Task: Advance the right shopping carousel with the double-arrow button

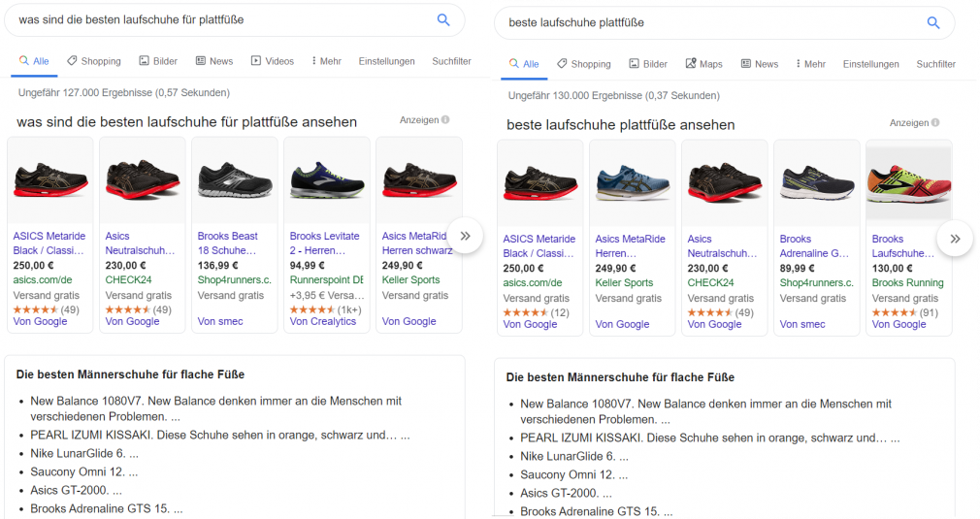Action: click(955, 240)
